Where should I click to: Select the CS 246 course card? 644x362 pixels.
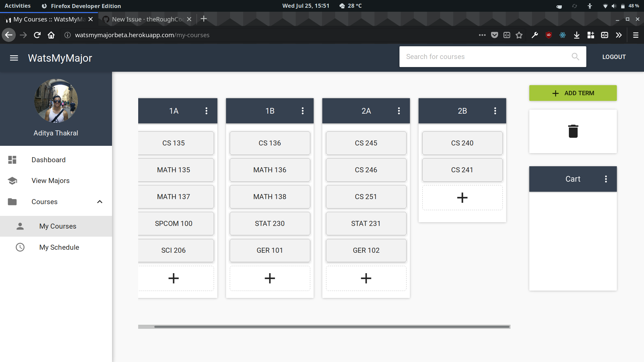coord(366,170)
